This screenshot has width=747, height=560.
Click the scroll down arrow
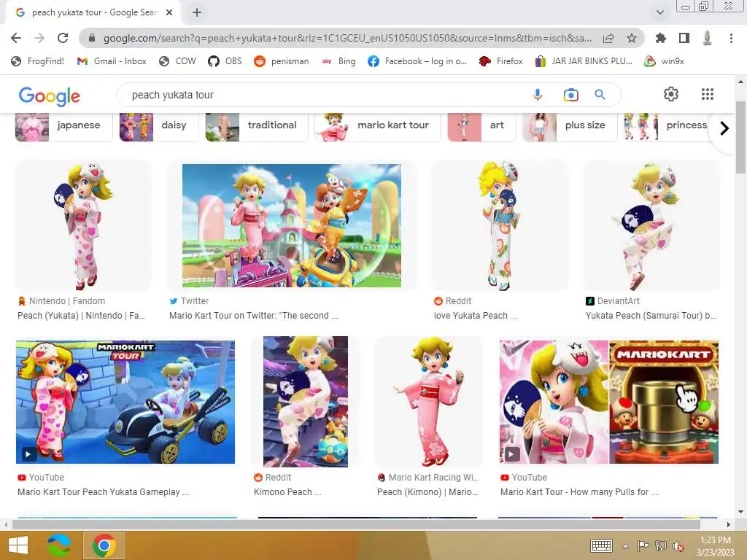(741, 512)
